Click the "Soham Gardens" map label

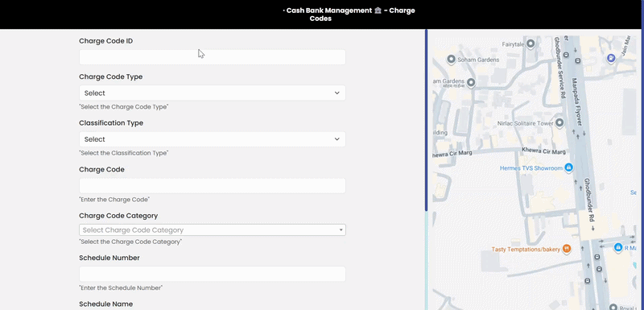pos(478,60)
